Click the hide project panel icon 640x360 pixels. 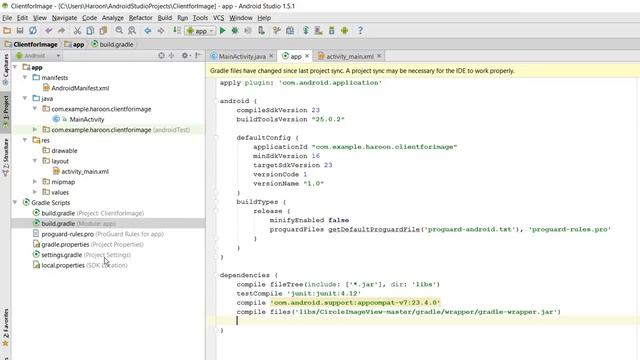[198, 56]
